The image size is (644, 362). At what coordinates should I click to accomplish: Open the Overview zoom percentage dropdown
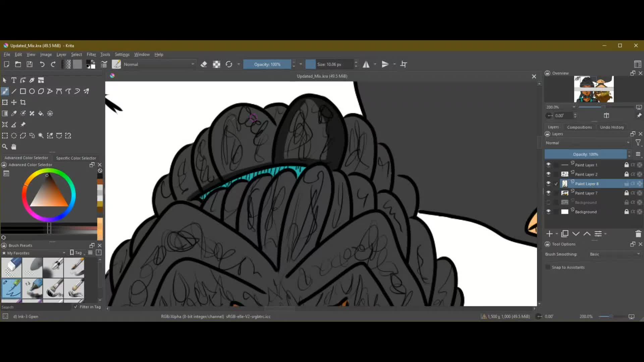[560, 107]
